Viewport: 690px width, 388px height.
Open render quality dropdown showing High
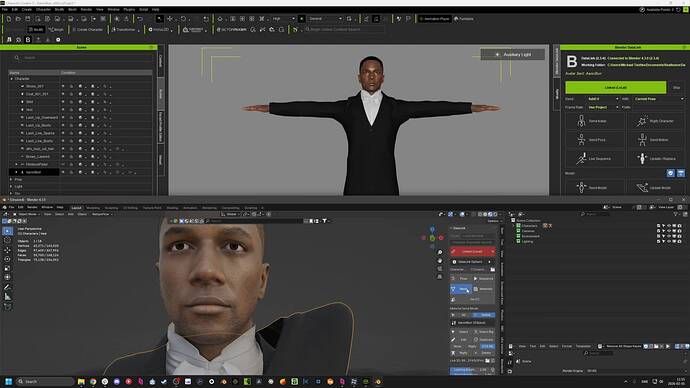pyautogui.click(x=283, y=19)
